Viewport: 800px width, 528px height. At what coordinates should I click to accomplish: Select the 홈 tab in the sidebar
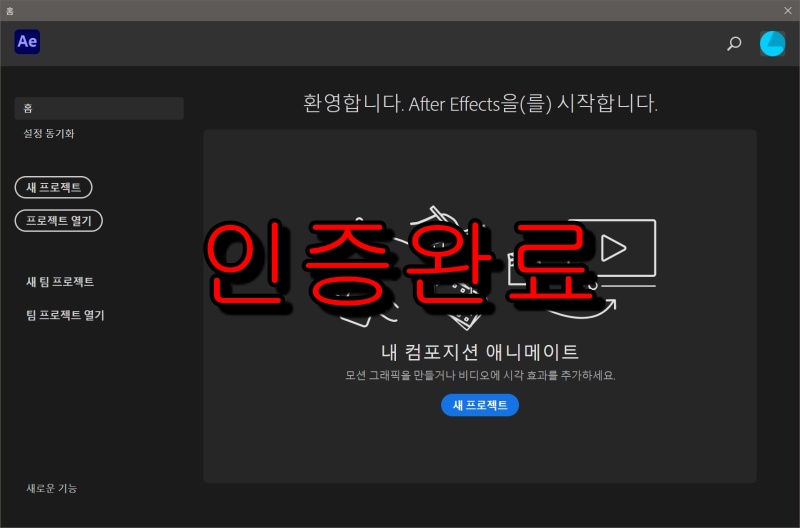tap(99, 108)
